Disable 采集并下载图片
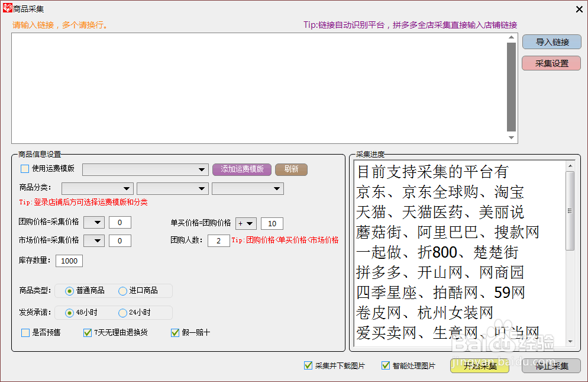The image size is (588, 382). point(308,365)
